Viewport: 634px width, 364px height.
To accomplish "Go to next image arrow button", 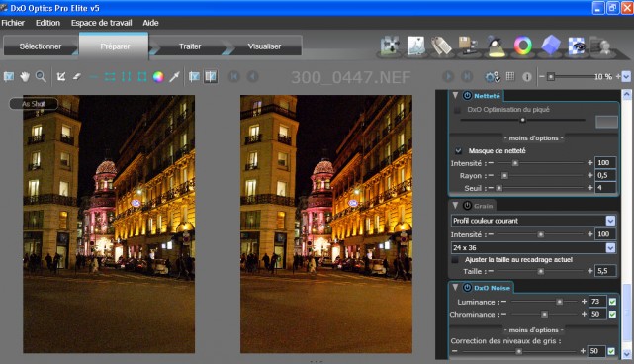I will pyautogui.click(x=448, y=76).
